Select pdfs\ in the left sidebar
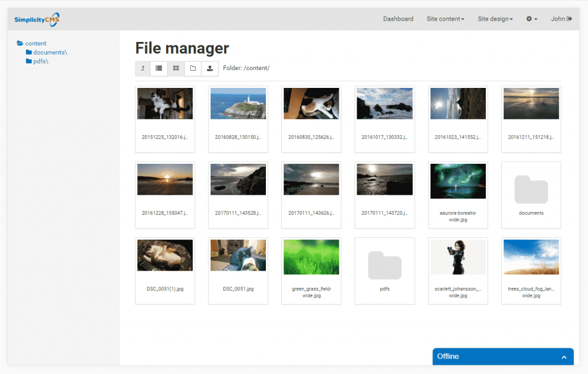Image resolution: width=588 pixels, height=374 pixels. [41, 61]
